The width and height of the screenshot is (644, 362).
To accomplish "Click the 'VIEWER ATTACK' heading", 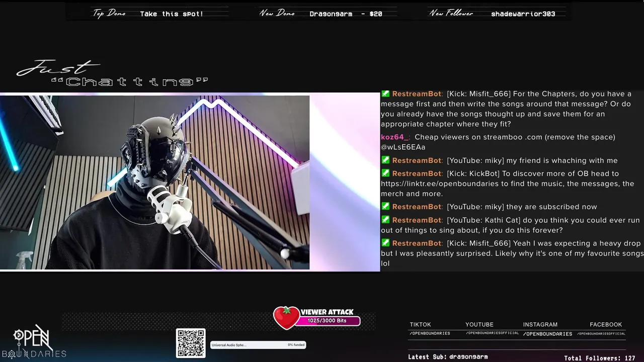I will pyautogui.click(x=327, y=312).
